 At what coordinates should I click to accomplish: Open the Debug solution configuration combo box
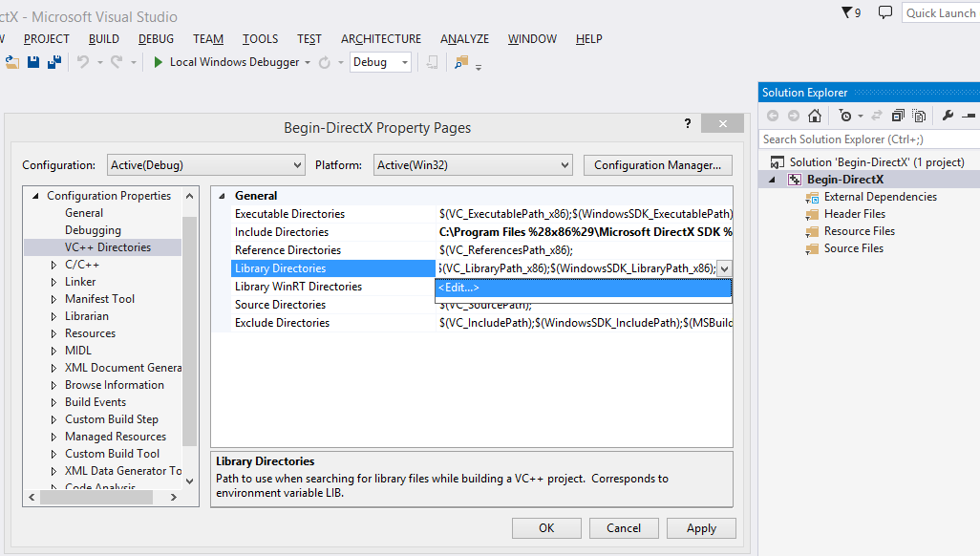[380, 62]
